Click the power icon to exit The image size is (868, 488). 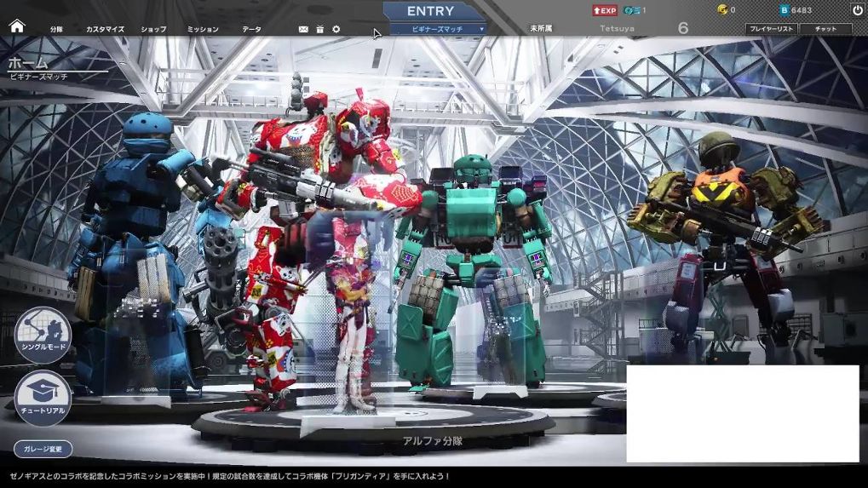pos(857,10)
